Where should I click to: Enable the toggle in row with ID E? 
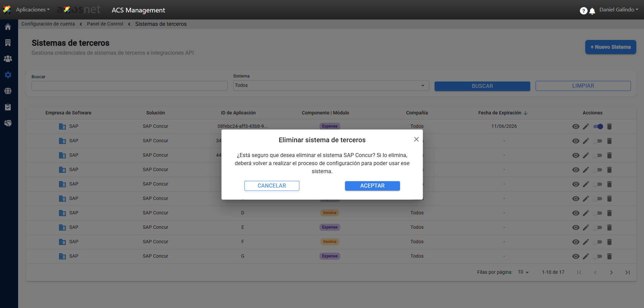point(598,227)
